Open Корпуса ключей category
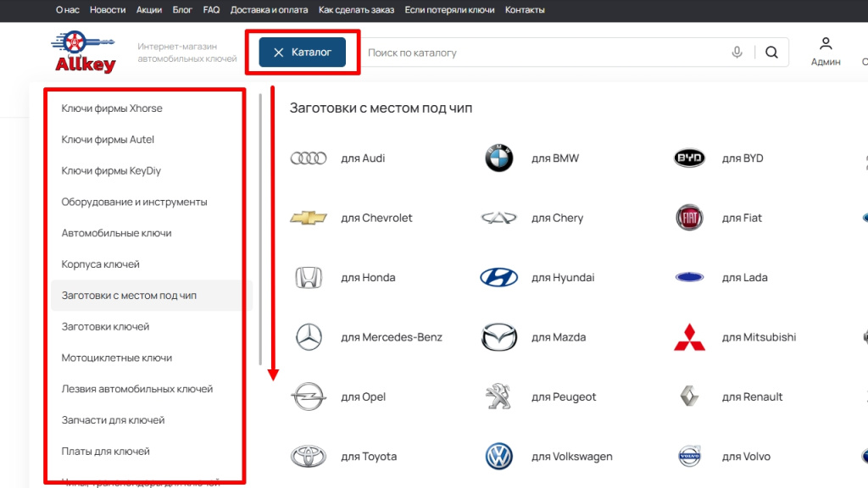Screen dimensions: 868x488 tap(100, 264)
